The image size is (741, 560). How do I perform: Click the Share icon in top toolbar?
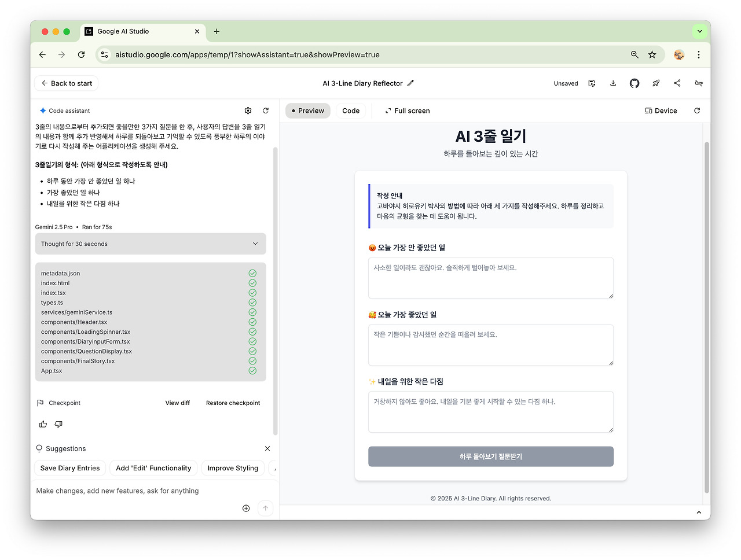point(677,83)
